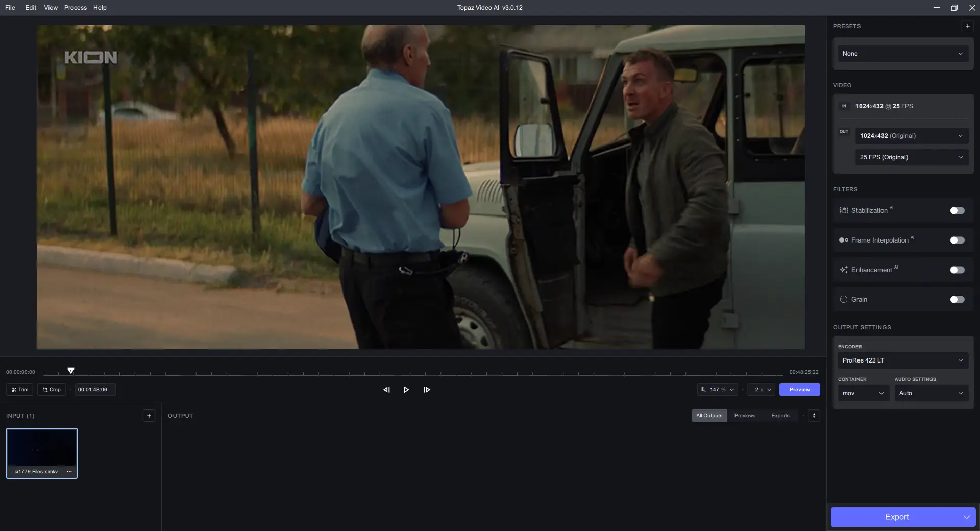Image resolution: width=980 pixels, height=531 pixels.
Task: Click the Enhancement filter label
Action: [872, 270]
